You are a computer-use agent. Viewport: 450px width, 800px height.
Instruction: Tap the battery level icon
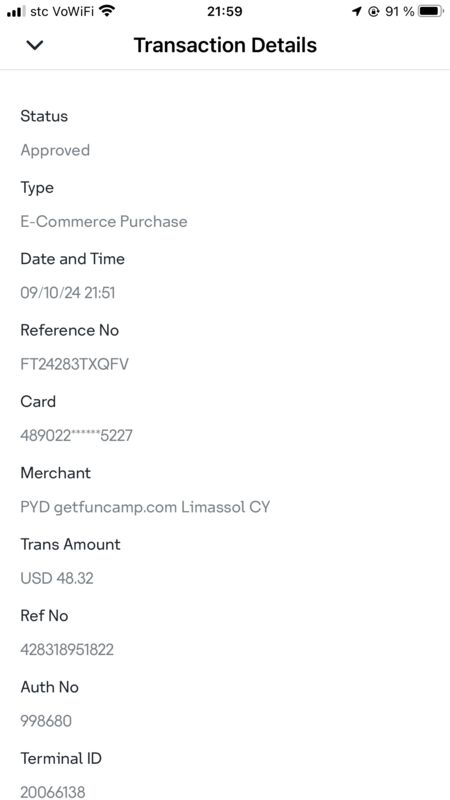coord(431,11)
